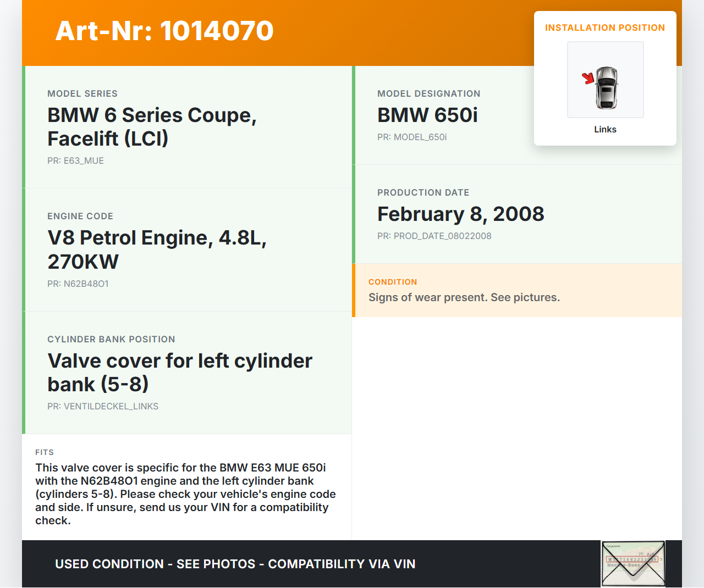Click 'Signs of wear present' condition note

(464, 297)
